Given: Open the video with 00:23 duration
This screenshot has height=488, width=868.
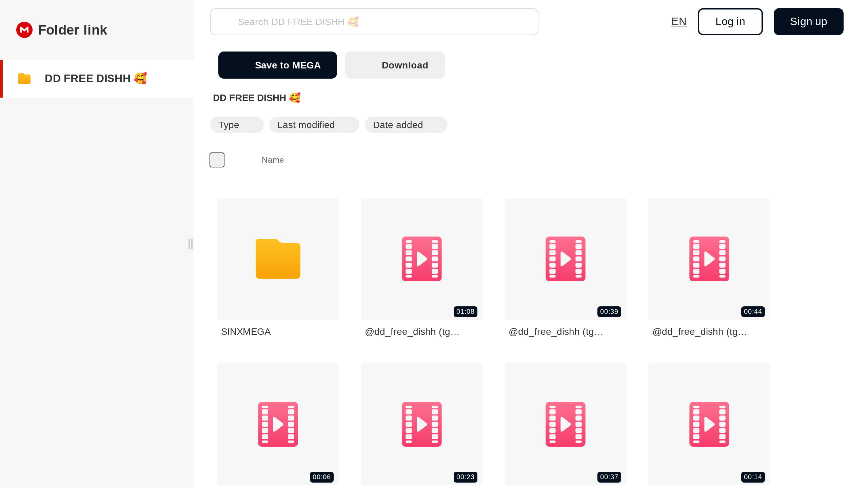Looking at the screenshot, I should (x=421, y=424).
